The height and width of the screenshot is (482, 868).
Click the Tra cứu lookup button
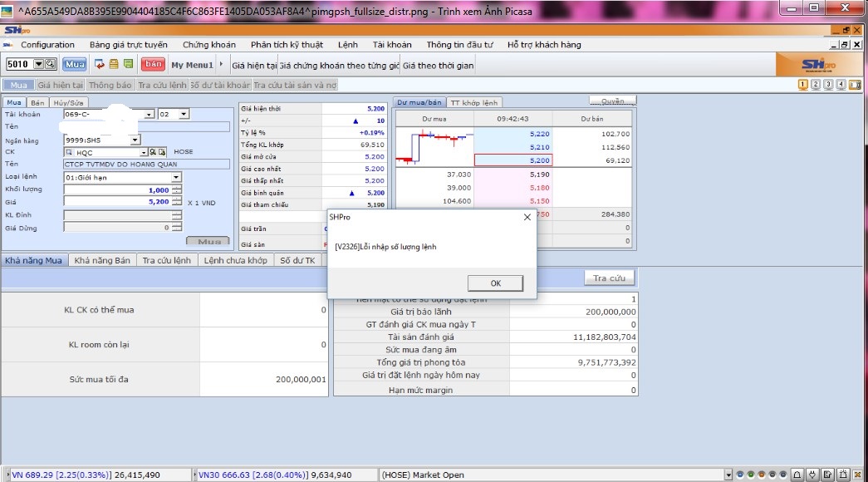[x=610, y=278]
